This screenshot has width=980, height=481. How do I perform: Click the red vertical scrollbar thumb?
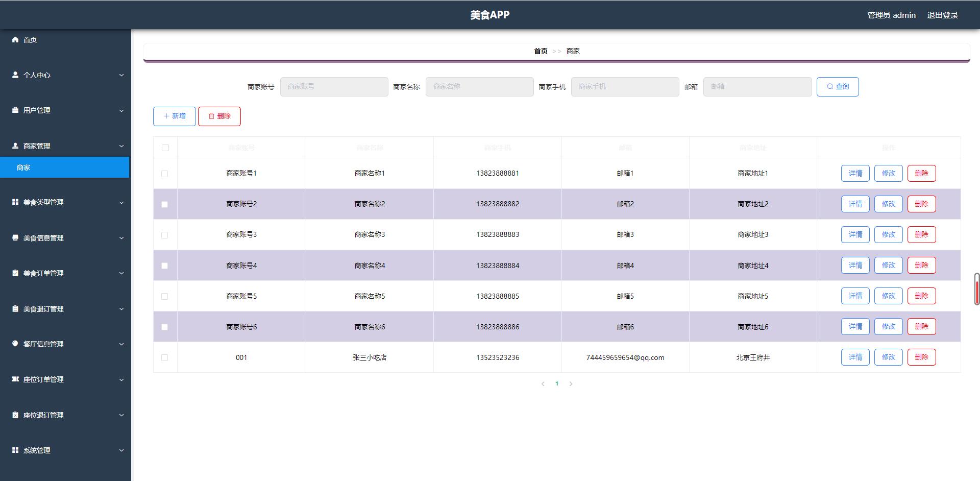point(977,290)
